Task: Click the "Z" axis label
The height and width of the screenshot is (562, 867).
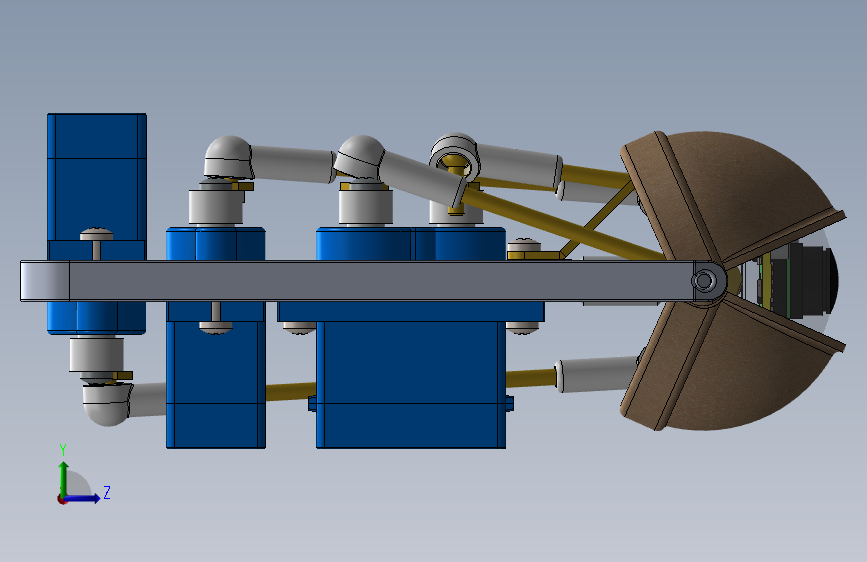Action: click(x=107, y=492)
